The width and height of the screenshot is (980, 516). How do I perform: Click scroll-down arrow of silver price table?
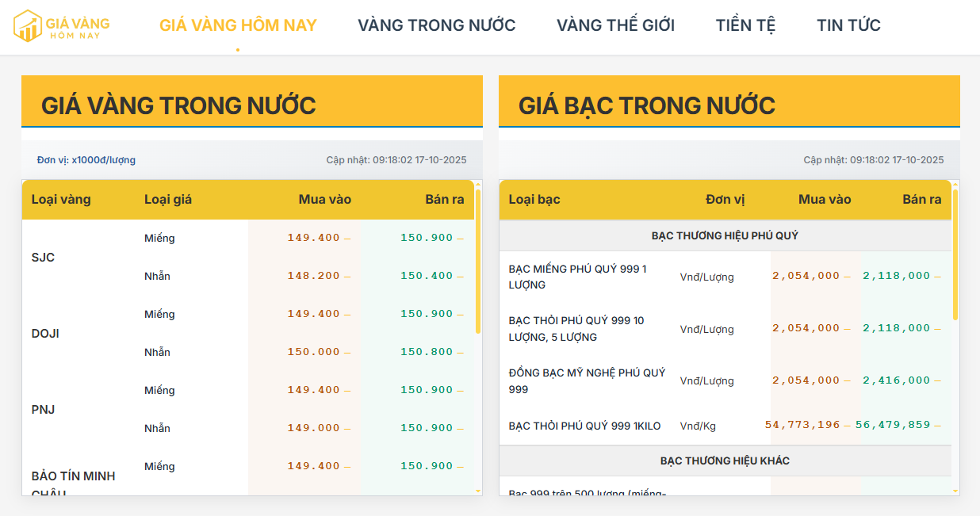tap(955, 491)
